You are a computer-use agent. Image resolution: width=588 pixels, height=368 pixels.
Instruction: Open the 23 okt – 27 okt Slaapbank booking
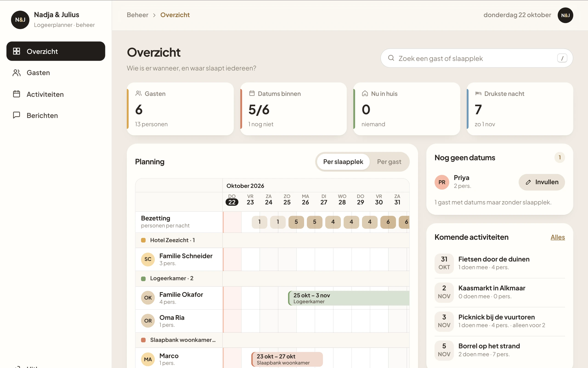[x=287, y=359]
